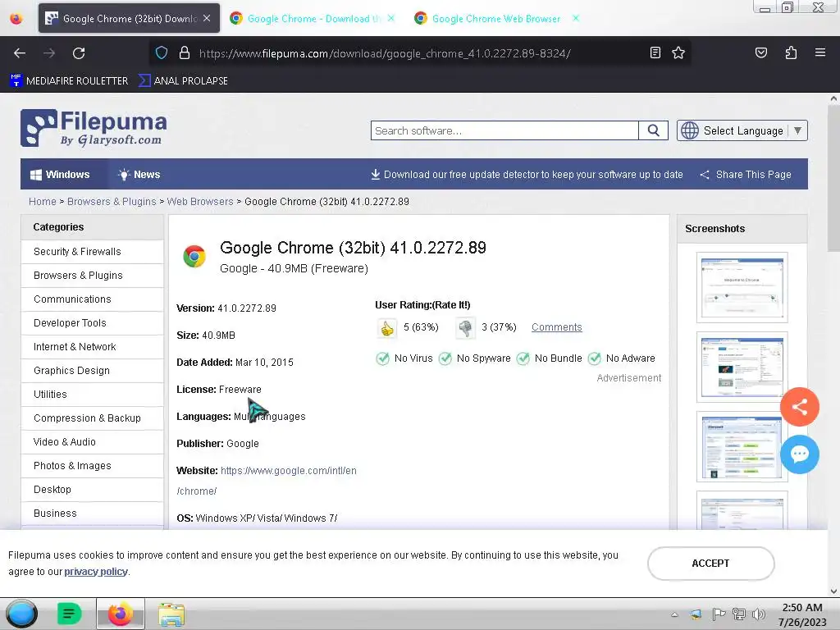Open MEDIAFIRE ROULETTER bookmark

click(69, 81)
